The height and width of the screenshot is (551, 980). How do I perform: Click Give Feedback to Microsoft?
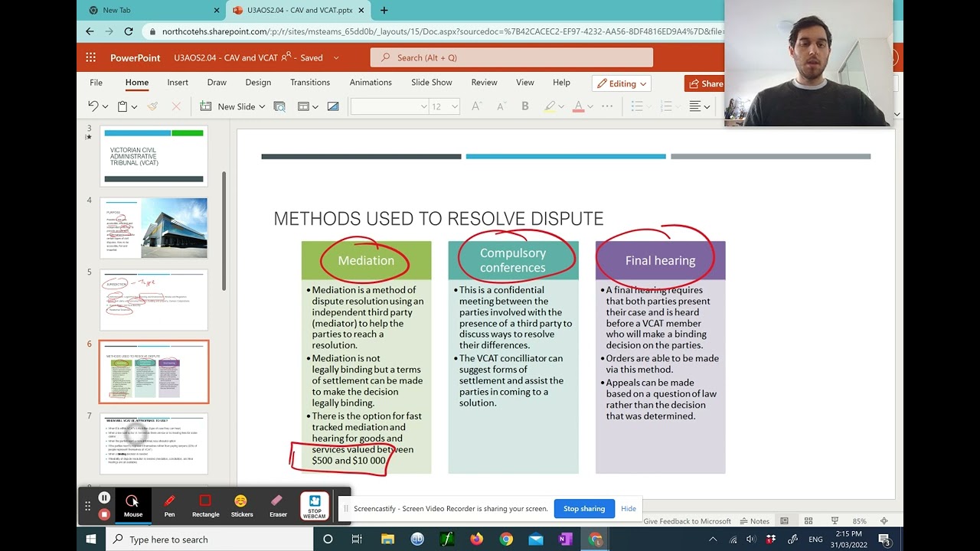pyautogui.click(x=687, y=521)
